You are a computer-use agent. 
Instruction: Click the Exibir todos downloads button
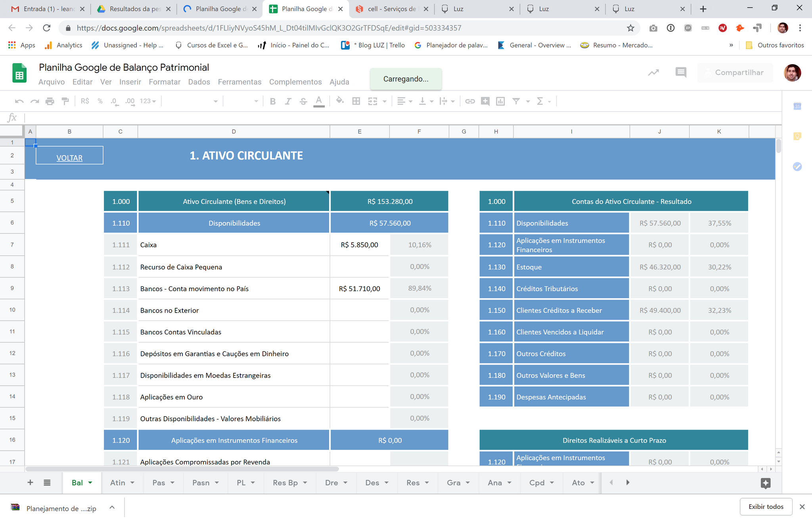coord(766,507)
